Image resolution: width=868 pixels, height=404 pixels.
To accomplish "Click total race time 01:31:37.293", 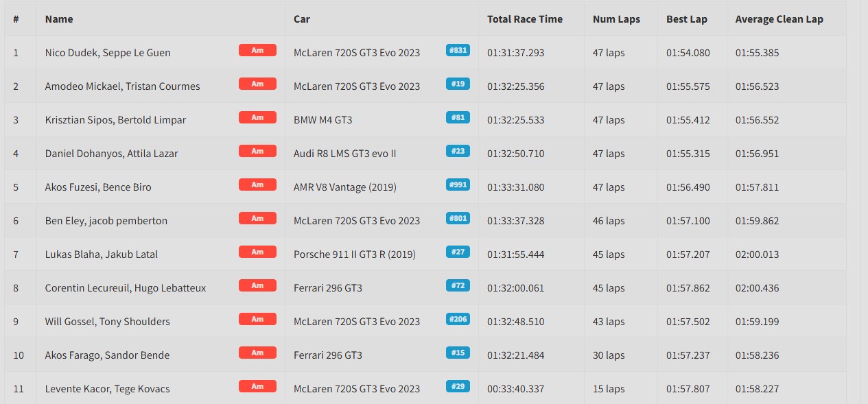I will coord(516,53).
